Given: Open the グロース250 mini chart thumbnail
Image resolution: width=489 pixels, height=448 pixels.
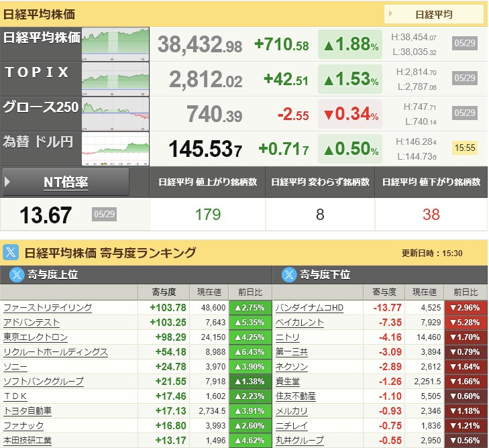Looking at the screenshot, I should pos(115,114).
